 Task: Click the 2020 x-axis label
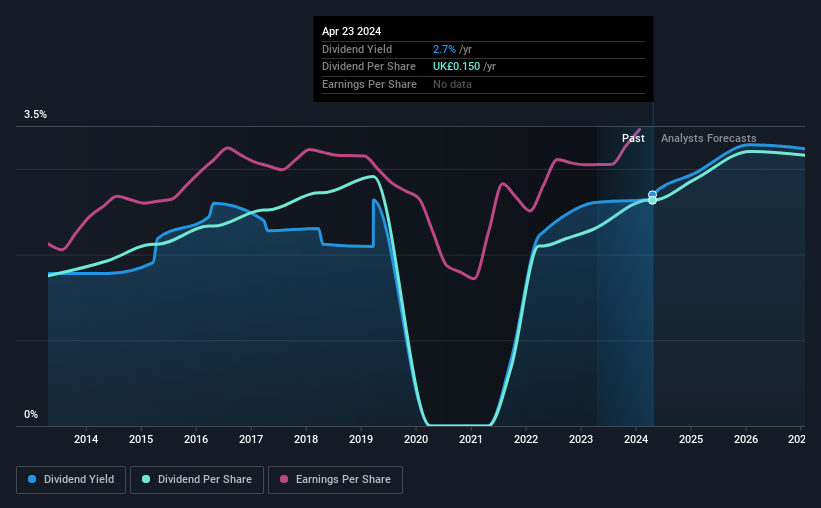coord(416,439)
